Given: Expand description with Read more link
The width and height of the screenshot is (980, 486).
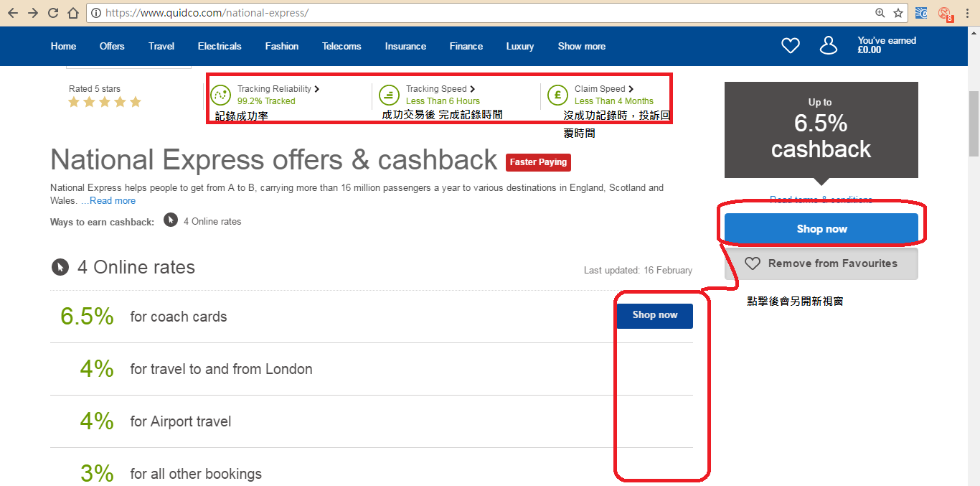Looking at the screenshot, I should [112, 201].
